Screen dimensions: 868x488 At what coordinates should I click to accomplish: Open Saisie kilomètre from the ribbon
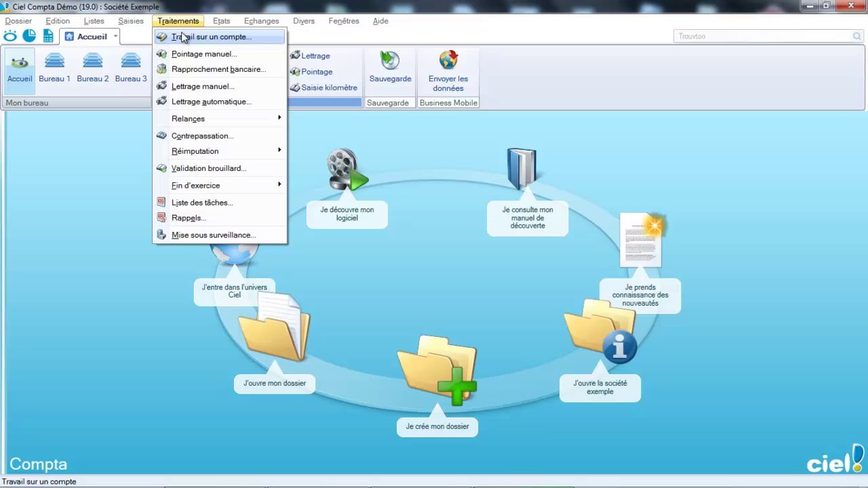point(324,87)
